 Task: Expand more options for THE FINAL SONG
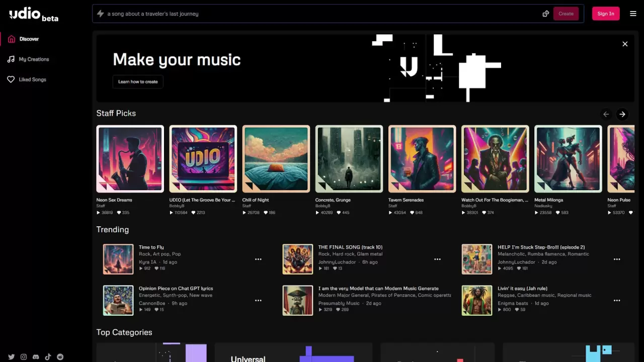click(x=437, y=259)
